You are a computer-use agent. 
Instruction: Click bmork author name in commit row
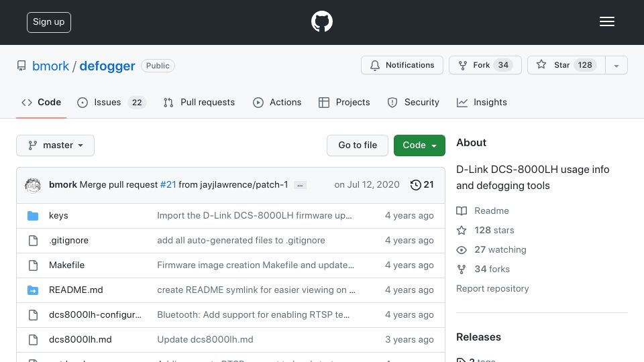click(x=63, y=185)
